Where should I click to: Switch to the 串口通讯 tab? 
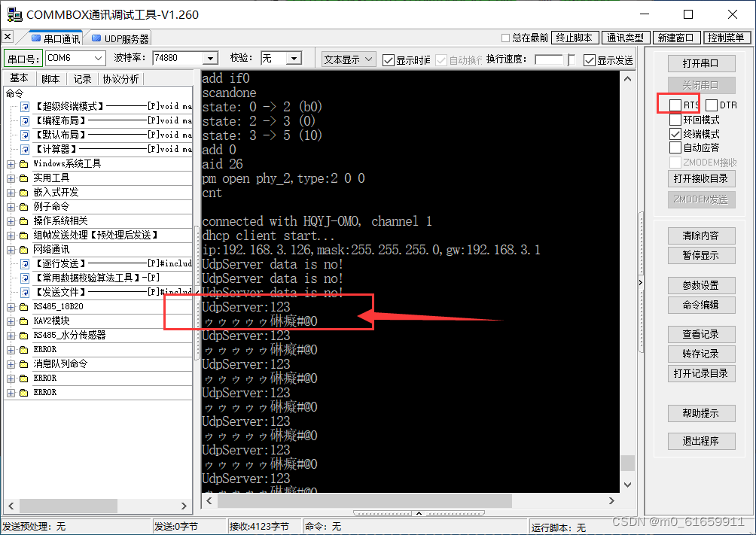click(x=56, y=38)
